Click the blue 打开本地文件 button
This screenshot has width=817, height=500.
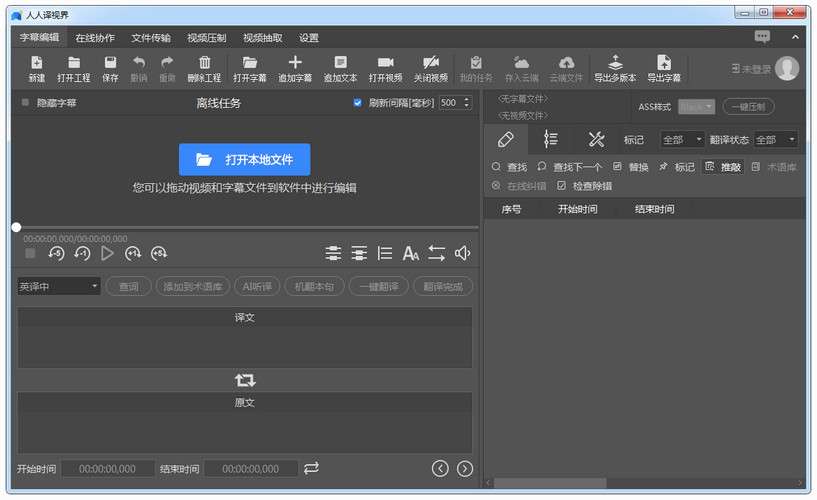tap(244, 160)
